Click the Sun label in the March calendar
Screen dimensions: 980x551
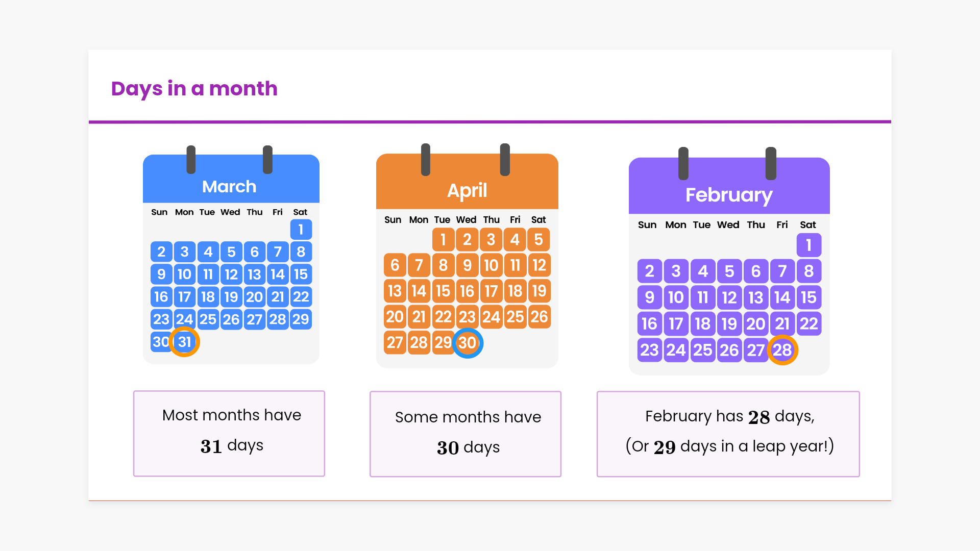pos(159,212)
